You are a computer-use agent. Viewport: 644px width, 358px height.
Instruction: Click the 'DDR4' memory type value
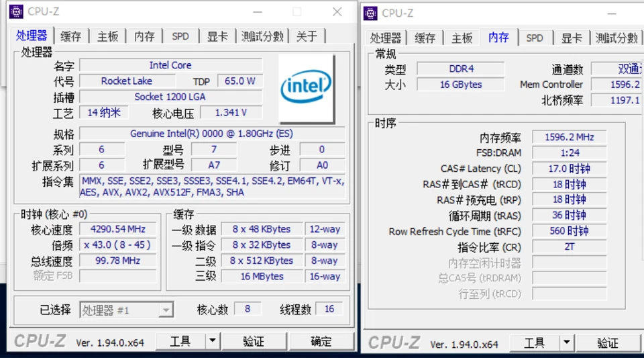point(461,69)
